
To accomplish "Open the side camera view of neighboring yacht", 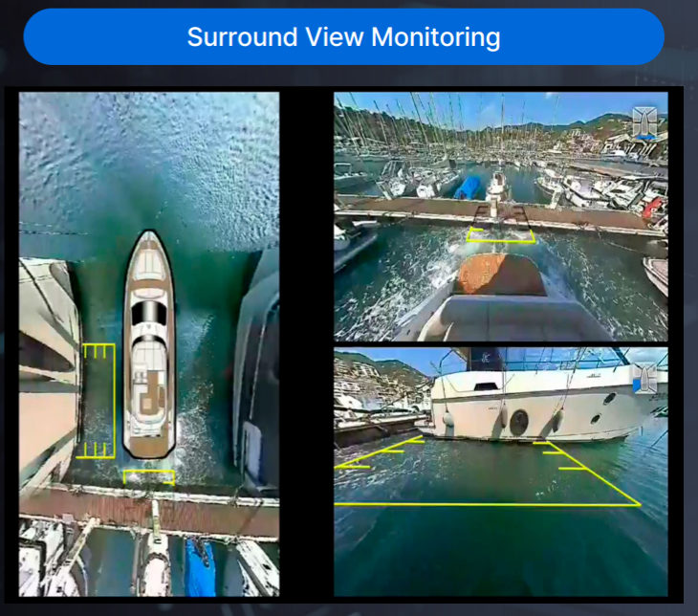I will (x=501, y=472).
